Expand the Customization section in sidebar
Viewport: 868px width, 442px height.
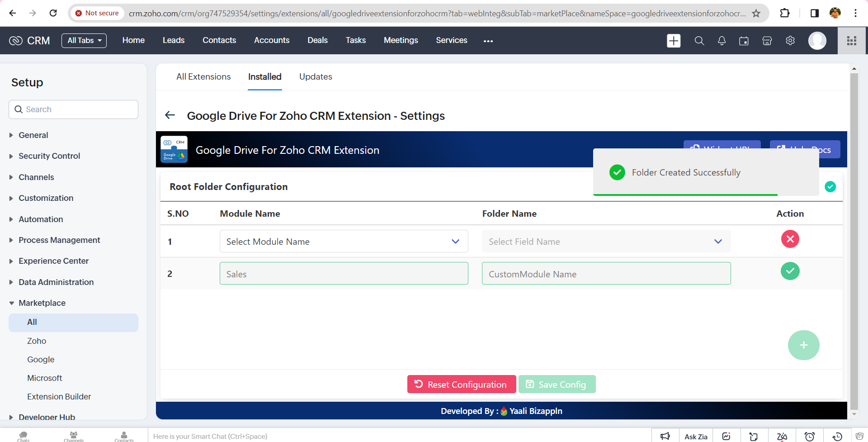(x=46, y=198)
